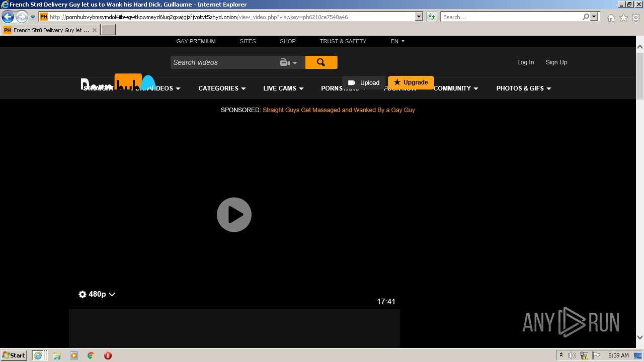644x362 pixels.
Task: Expand the LIVE CAMS navigation menu
Action: click(283, 88)
